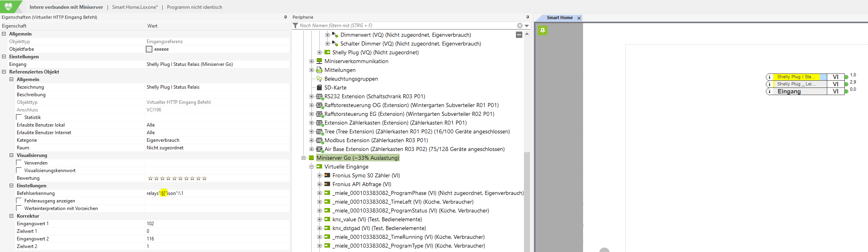Select _miele_000103383082_TimeLeft tree row
This screenshot has width=868, height=252.
point(403,202)
